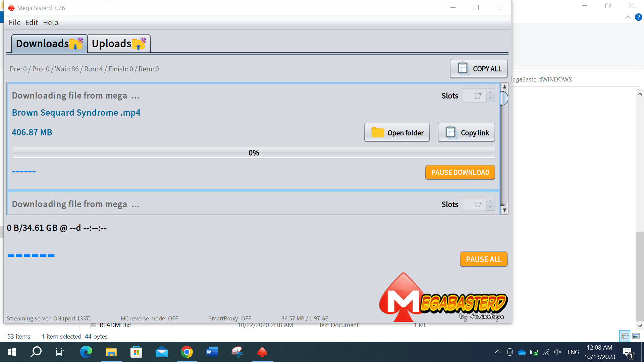Click SmartProxy OFF status
644x362 pixels.
point(230,318)
